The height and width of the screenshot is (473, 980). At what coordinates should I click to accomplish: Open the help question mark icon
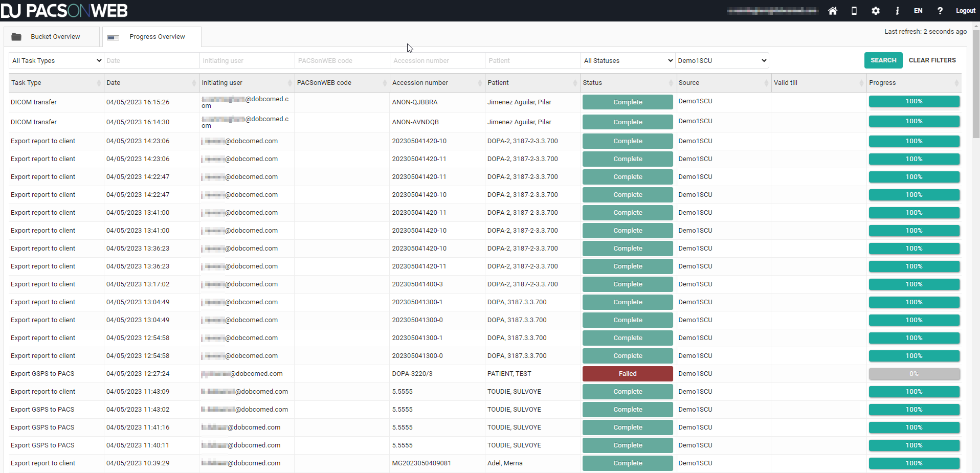click(940, 11)
